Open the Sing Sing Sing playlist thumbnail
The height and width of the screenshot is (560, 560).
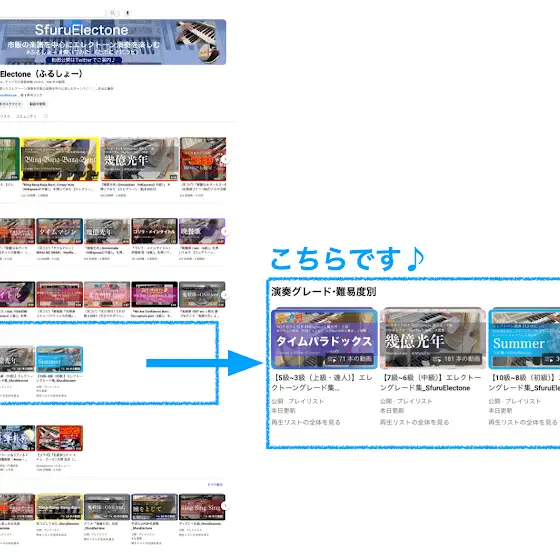(202, 507)
